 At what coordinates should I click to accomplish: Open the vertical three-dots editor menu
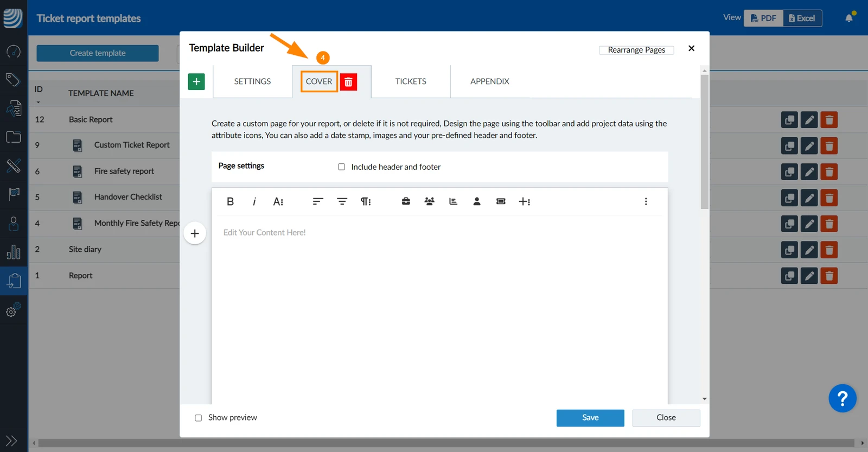[x=646, y=201]
